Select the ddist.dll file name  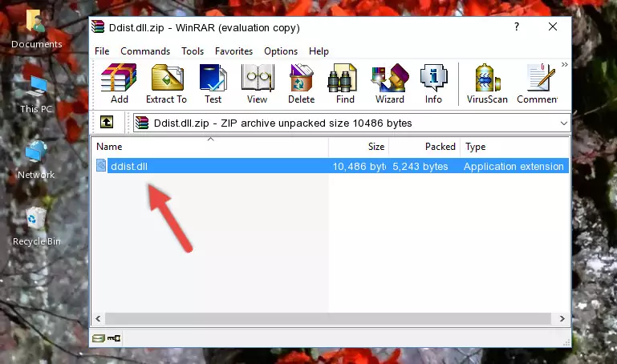[x=129, y=166]
